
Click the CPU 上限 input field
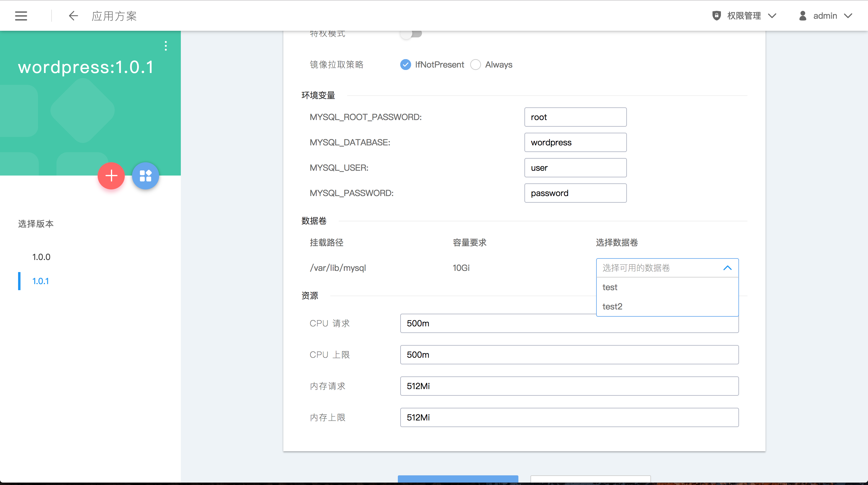569,354
